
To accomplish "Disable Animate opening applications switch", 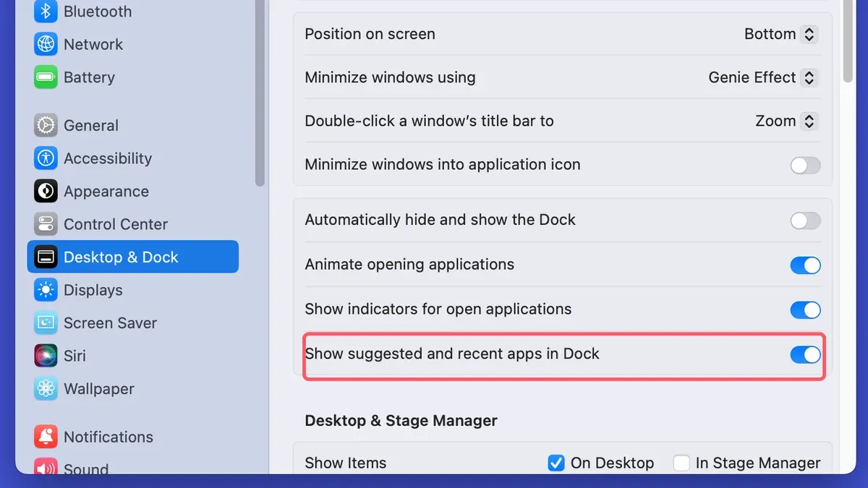I will 805,265.
